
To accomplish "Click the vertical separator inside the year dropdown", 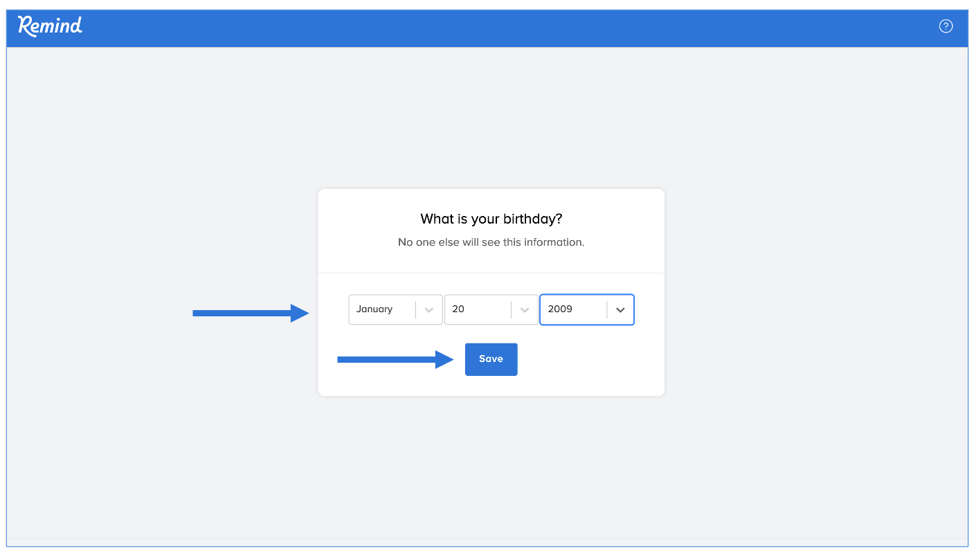I will pyautogui.click(x=607, y=309).
